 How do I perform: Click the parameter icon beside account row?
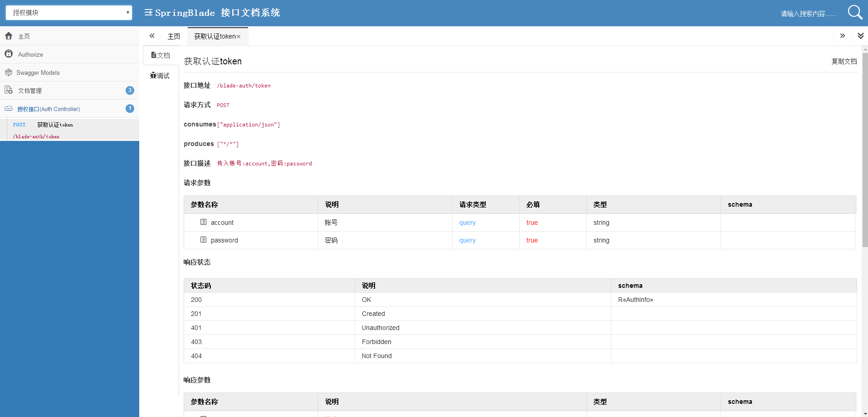203,222
